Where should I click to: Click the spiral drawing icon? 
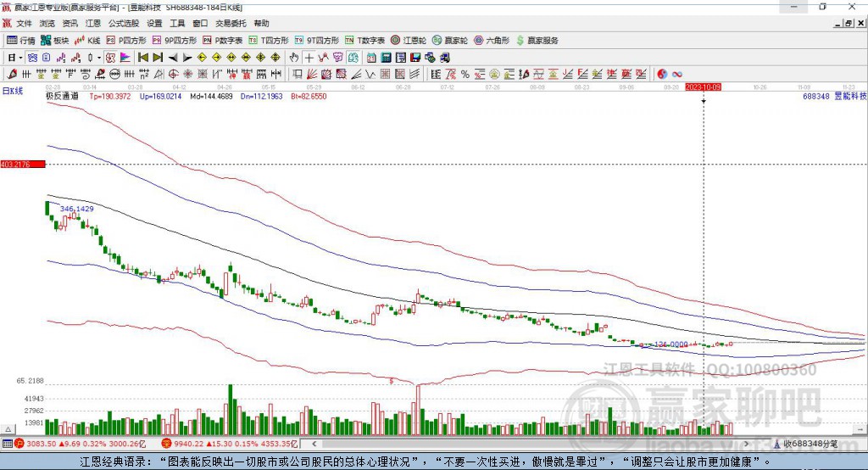(x=86, y=74)
